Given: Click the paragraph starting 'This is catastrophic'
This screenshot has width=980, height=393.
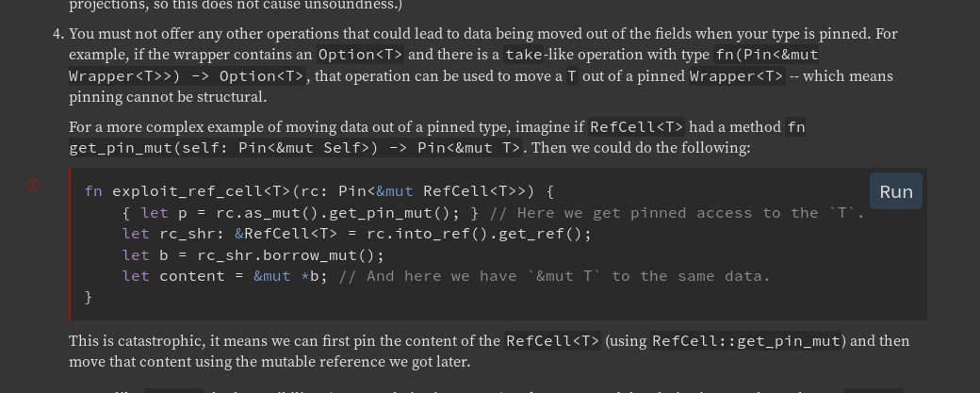Looking at the screenshot, I should 489,352.
